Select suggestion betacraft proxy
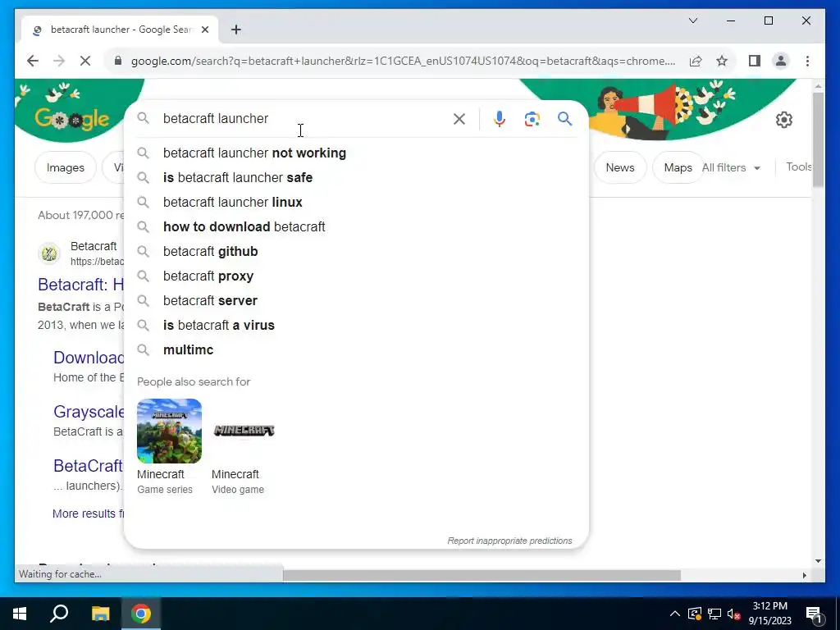This screenshot has height=630, width=840. coord(356,276)
